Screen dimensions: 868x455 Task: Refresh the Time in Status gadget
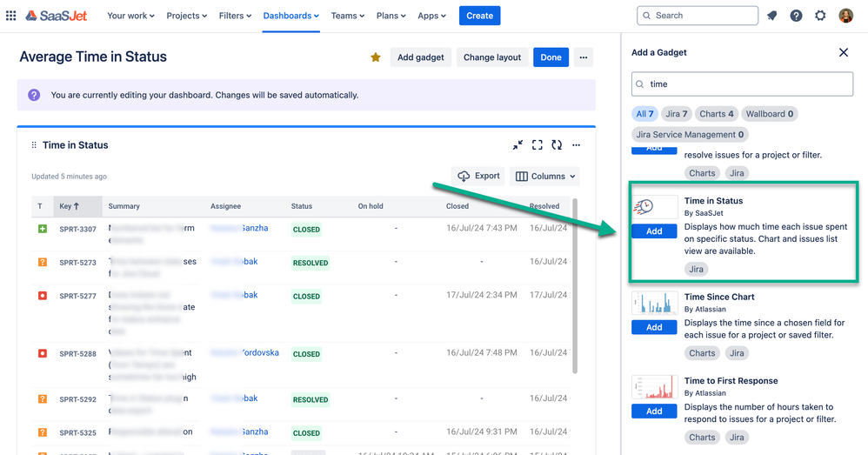point(557,145)
